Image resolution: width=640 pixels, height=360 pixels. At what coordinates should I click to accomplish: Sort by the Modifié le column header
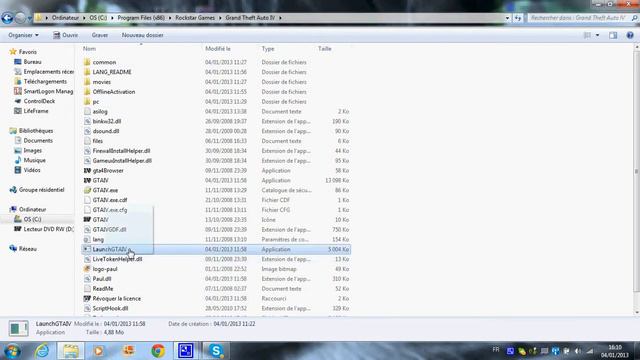218,49
